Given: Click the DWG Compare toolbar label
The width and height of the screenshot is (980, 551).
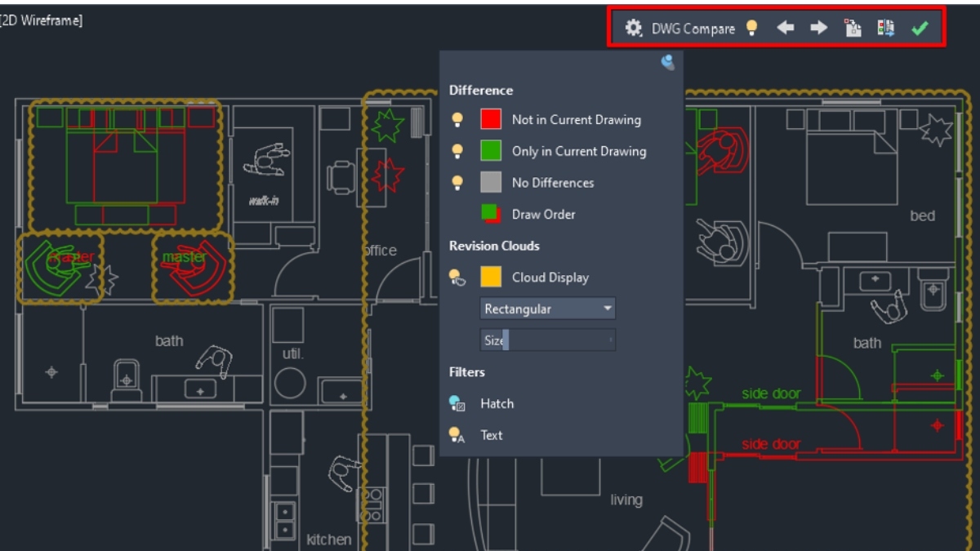Looking at the screenshot, I should click(x=693, y=29).
